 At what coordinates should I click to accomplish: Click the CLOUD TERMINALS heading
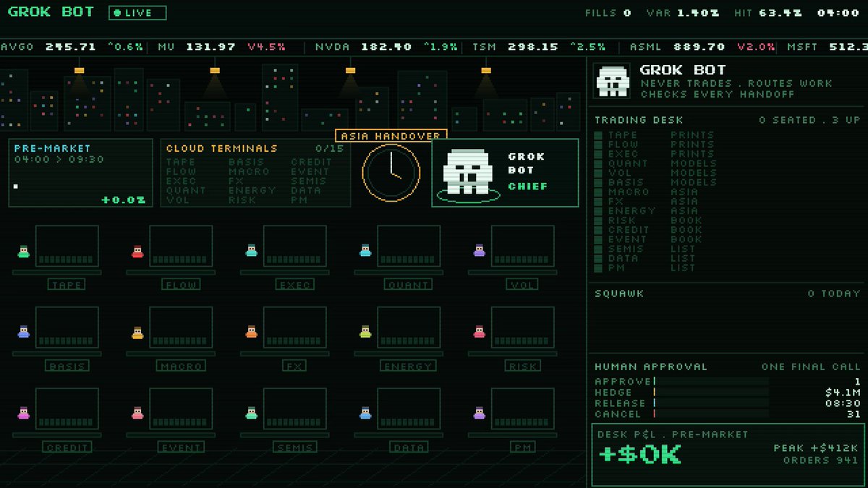[x=222, y=148]
